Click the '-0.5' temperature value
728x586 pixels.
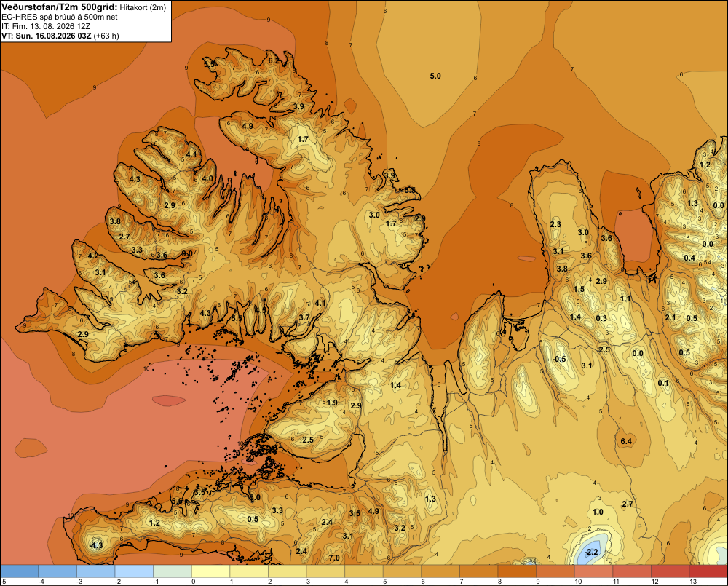pos(559,359)
